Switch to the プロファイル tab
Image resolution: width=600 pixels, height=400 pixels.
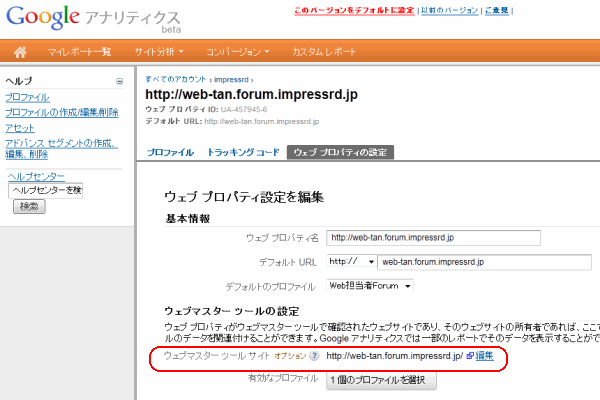point(170,152)
